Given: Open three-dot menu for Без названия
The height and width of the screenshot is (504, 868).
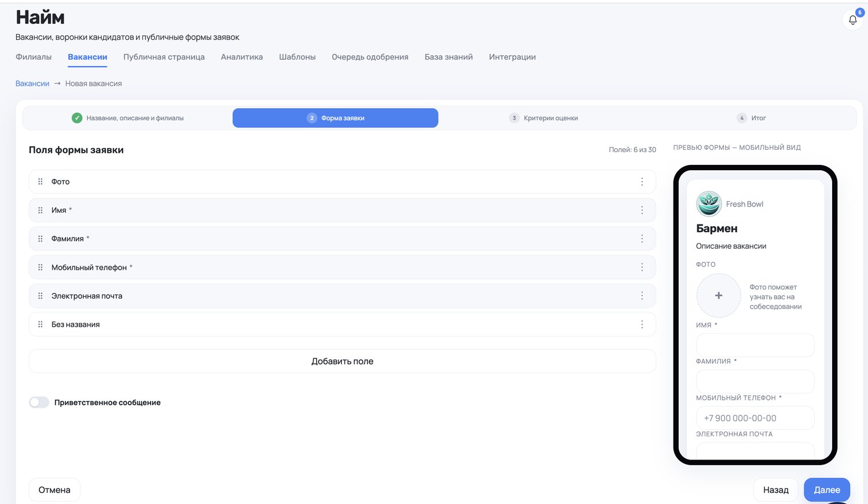Looking at the screenshot, I should pyautogui.click(x=642, y=325).
